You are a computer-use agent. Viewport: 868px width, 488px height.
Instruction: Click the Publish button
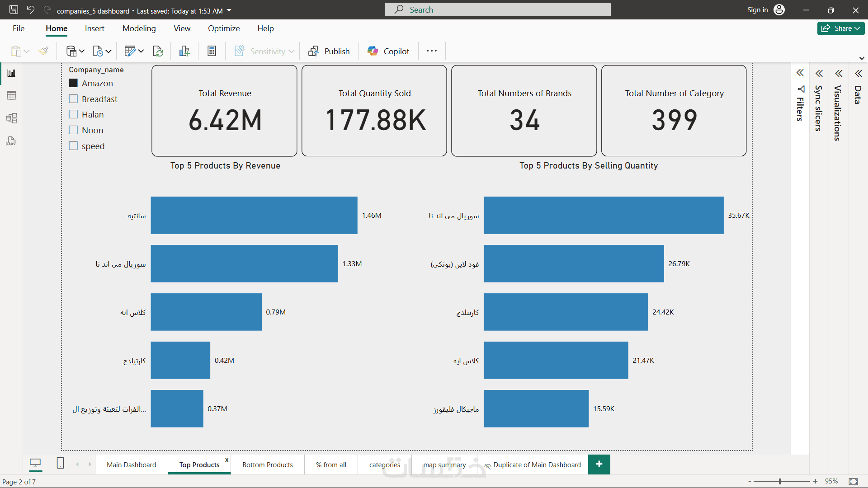[329, 51]
